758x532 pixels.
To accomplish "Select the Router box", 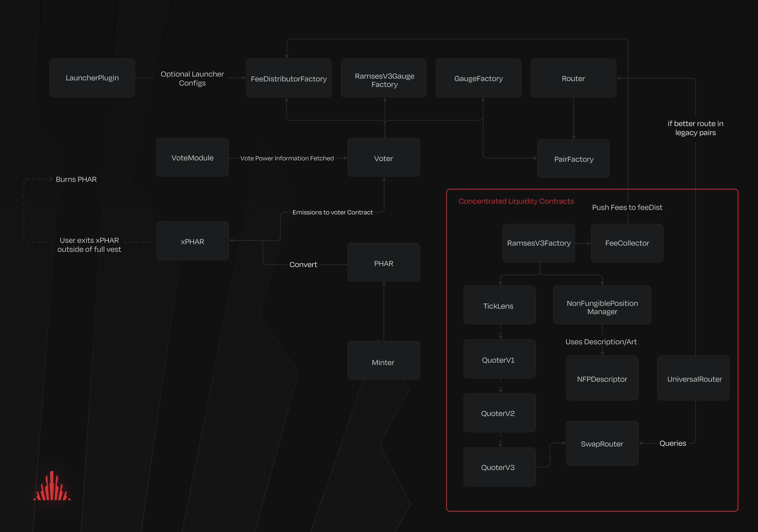I will (x=573, y=78).
